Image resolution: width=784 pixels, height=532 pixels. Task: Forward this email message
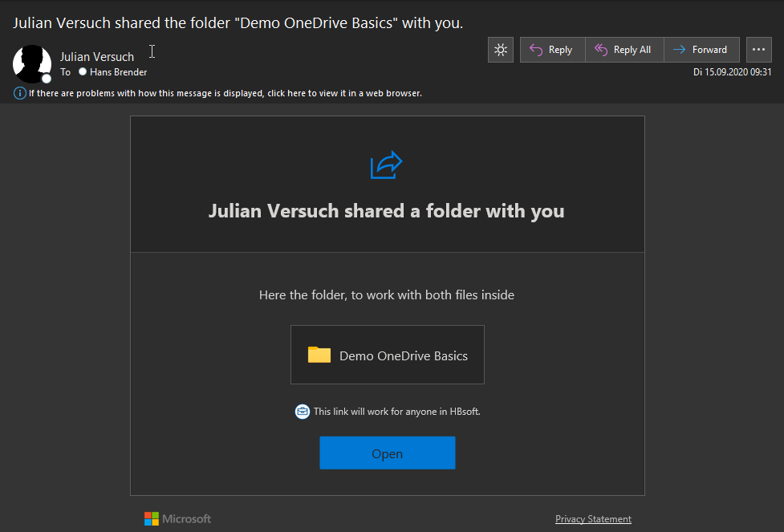pos(700,50)
